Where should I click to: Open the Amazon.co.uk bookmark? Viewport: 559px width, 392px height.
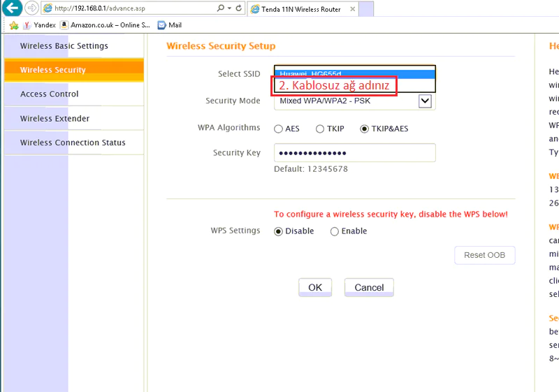click(x=106, y=25)
